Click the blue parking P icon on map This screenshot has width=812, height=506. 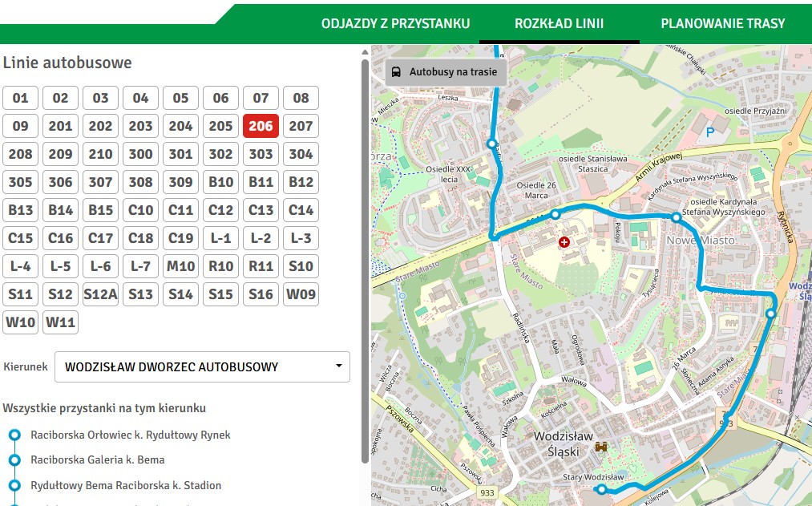(709, 130)
